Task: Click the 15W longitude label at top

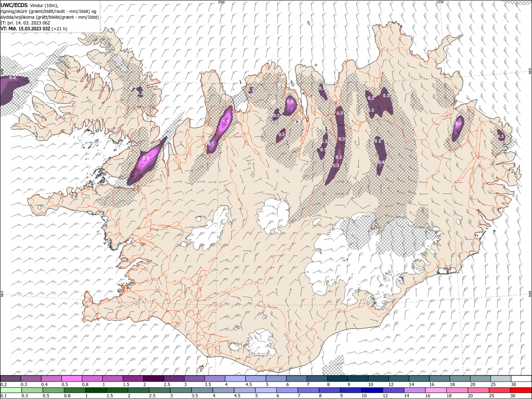Action: tap(440, 2)
